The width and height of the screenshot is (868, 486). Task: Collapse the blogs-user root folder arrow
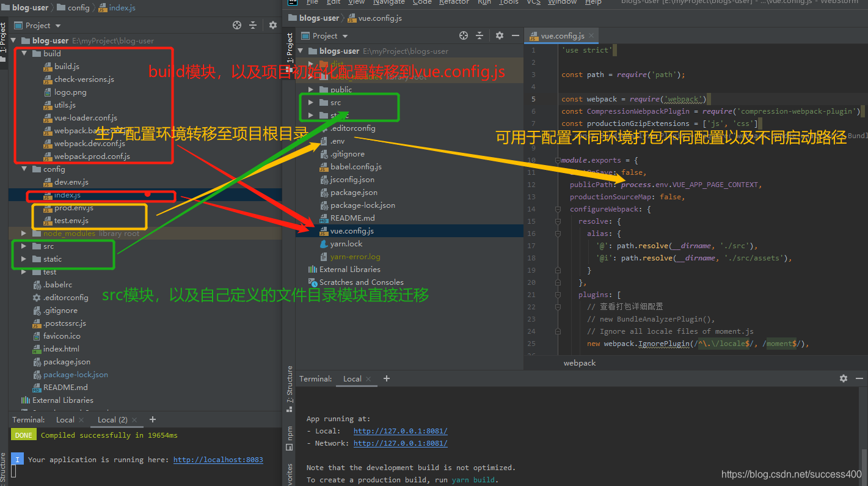(301, 51)
